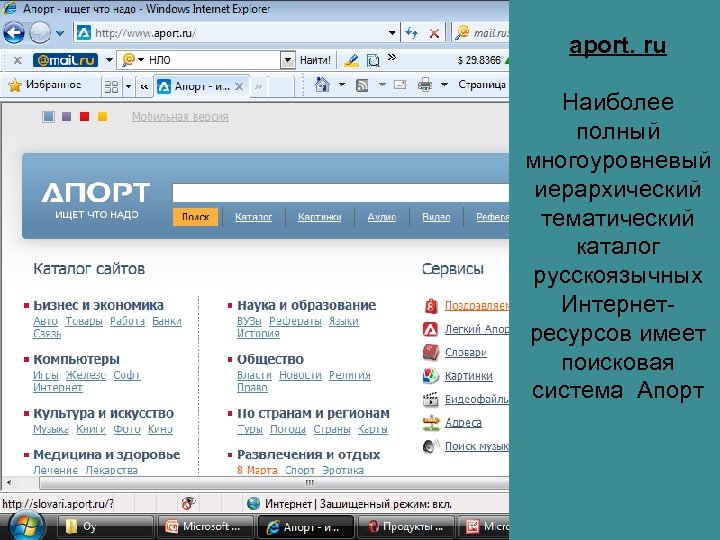The image size is (720, 540).
Task: Open the tab list dropdown arrow
Action: tap(129, 86)
